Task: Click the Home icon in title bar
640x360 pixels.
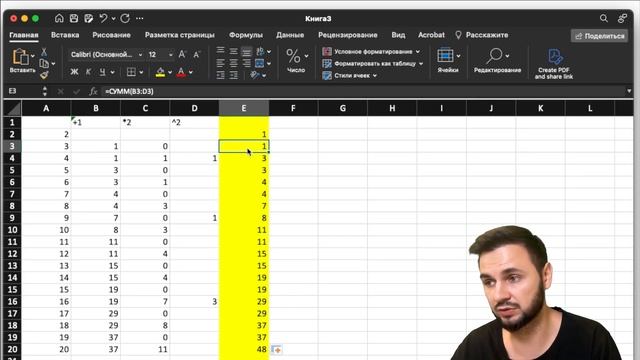Action: coord(59,18)
